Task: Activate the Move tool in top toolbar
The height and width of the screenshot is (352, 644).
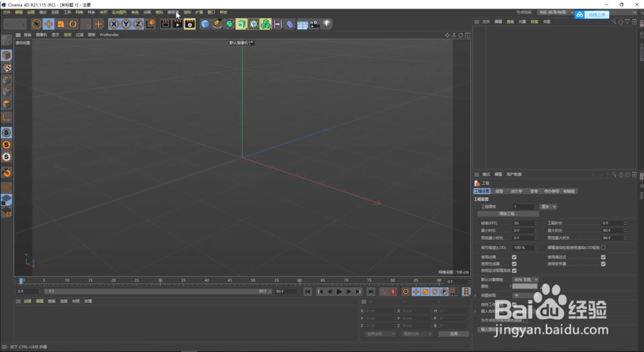Action: tap(48, 24)
